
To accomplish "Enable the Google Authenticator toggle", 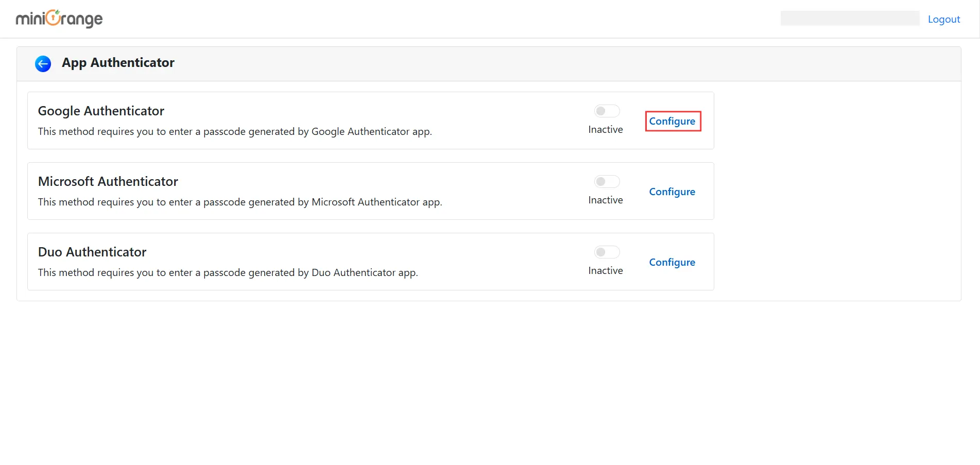I will (x=607, y=111).
